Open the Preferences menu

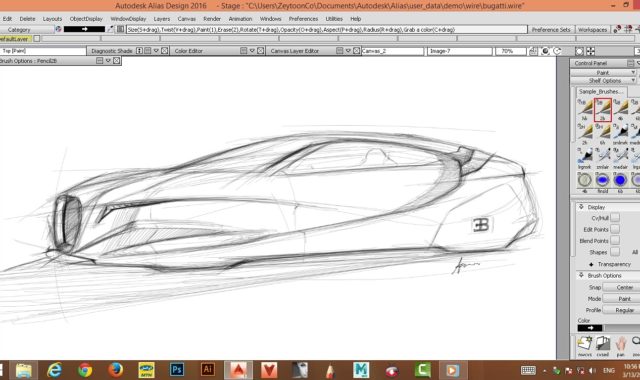303,19
